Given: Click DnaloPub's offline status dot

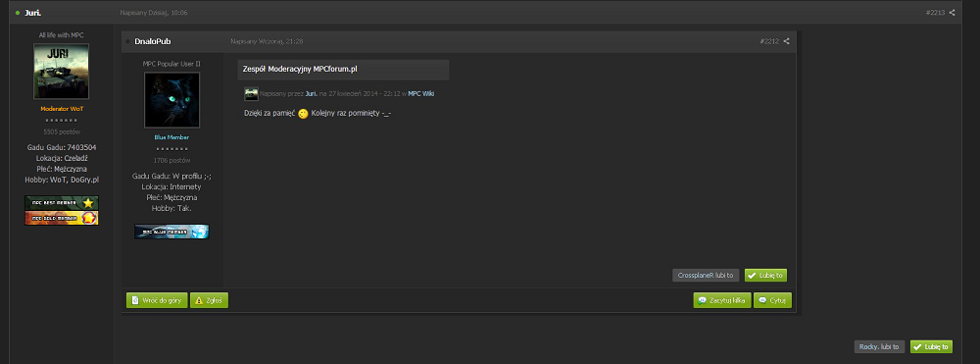Looking at the screenshot, I should (128, 41).
